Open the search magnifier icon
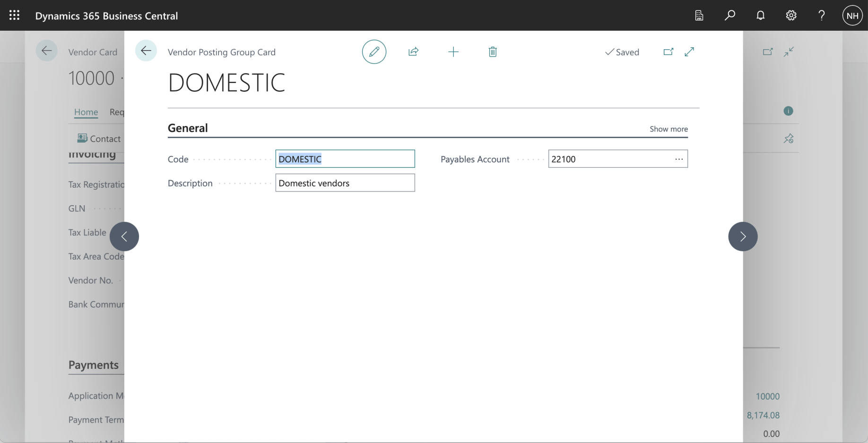The image size is (868, 443). (x=729, y=16)
